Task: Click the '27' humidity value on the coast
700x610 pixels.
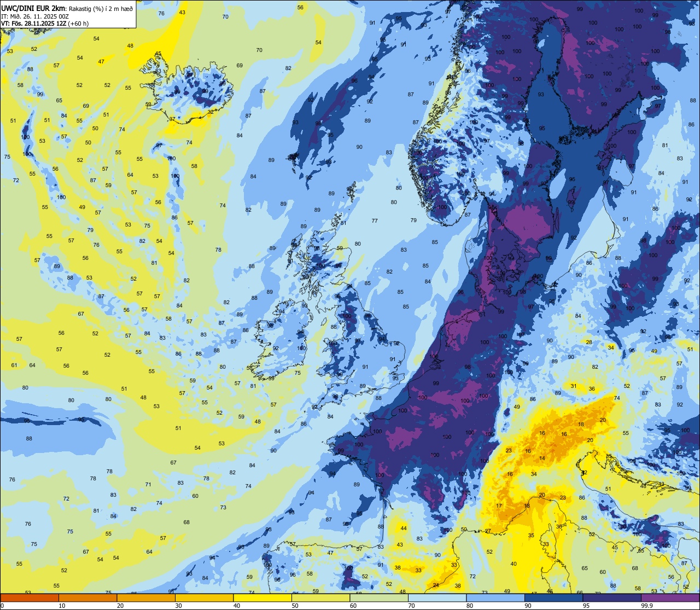Action: coord(488,531)
